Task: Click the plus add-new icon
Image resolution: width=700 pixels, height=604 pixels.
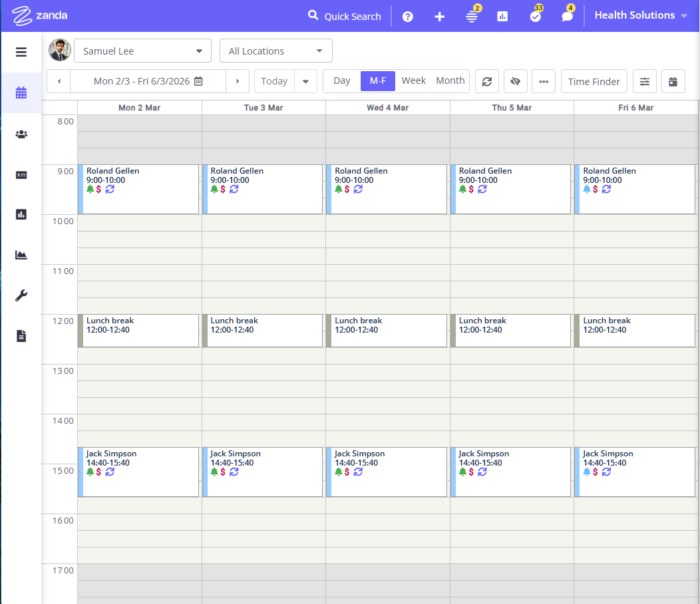Action: tap(439, 17)
